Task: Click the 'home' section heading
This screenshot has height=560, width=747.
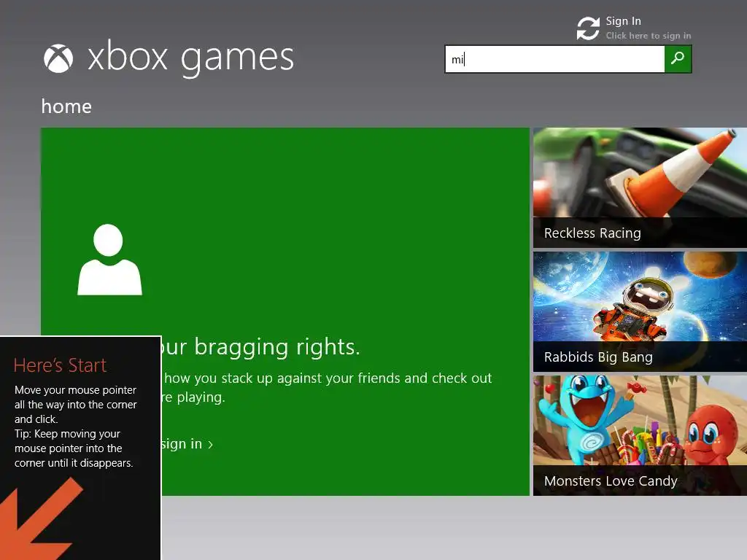Action: point(66,106)
